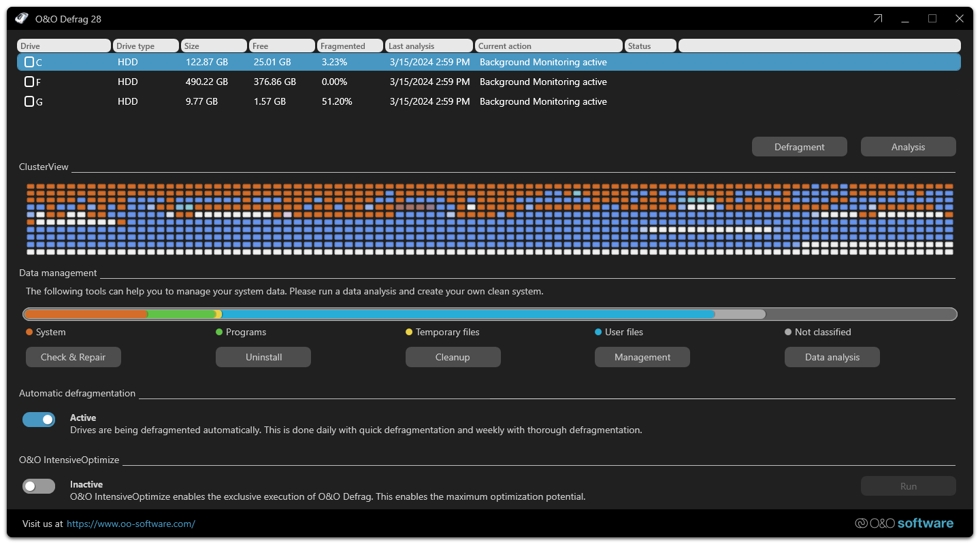Turn off the Automatic defragmentation switch
Image resolution: width=980 pixels, height=544 pixels.
[39, 420]
